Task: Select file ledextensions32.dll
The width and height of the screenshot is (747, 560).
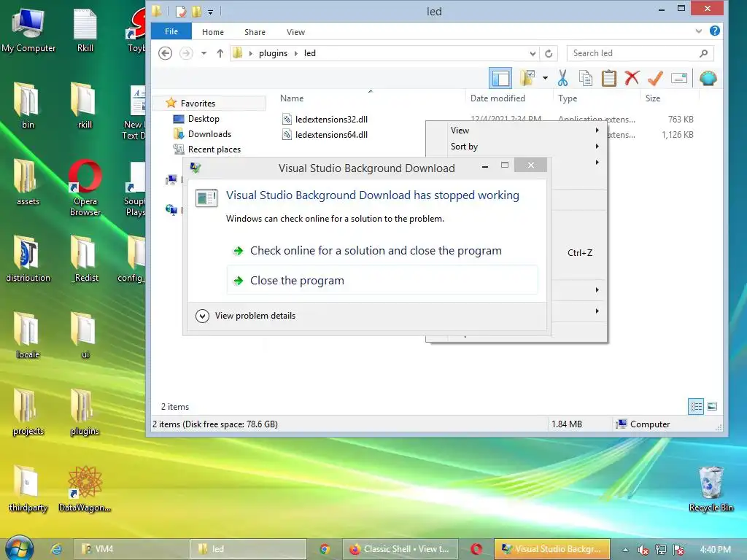Action: click(332, 119)
